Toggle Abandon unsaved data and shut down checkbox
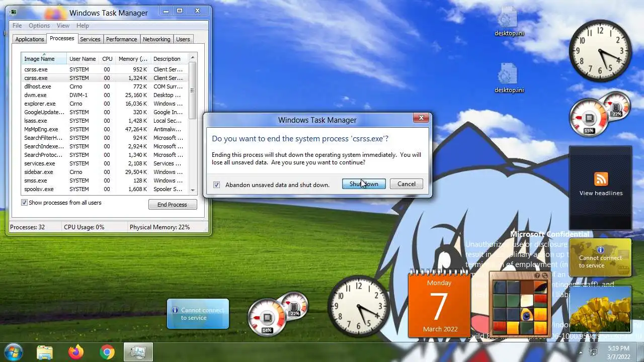Viewport: 644px width, 362px height. tap(216, 185)
